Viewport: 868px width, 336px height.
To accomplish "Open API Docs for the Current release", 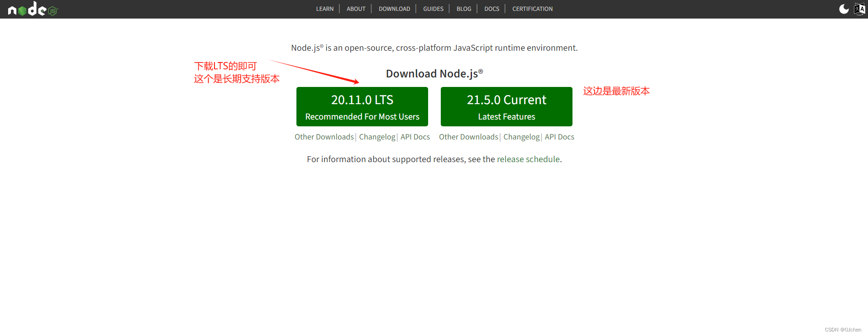I will (559, 137).
